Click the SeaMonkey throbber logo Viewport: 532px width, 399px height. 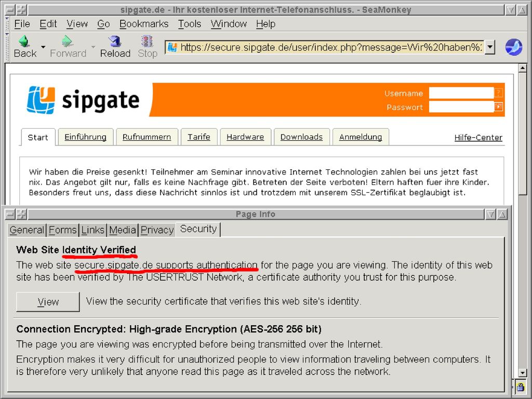pyautogui.click(x=513, y=47)
